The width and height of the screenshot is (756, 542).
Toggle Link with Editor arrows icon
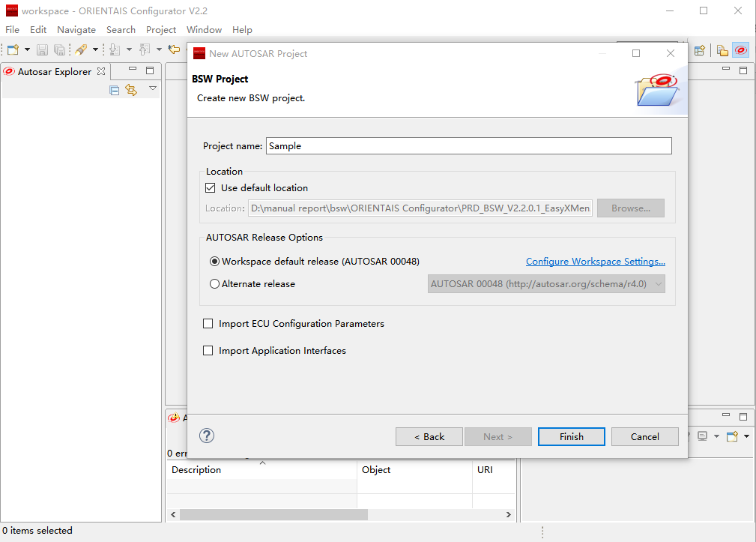point(131,90)
